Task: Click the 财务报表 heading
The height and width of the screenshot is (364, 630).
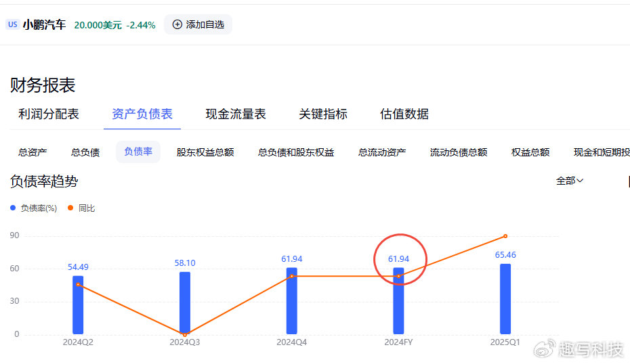Action: pyautogui.click(x=43, y=85)
